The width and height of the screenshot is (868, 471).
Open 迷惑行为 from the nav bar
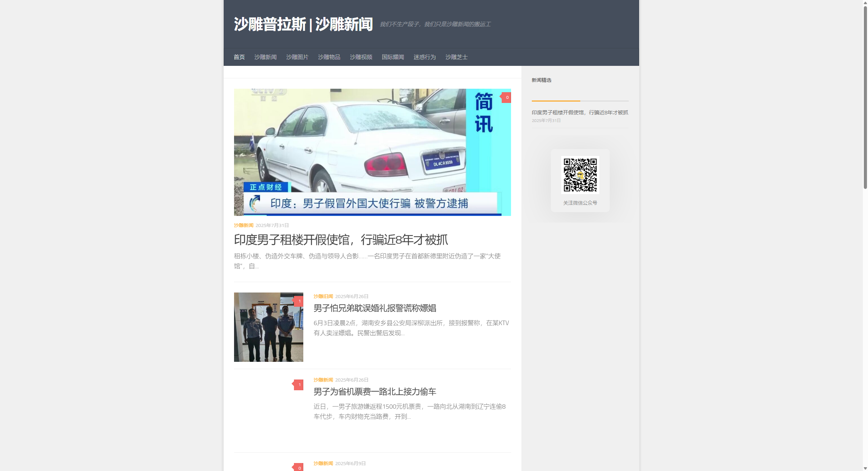pos(424,57)
